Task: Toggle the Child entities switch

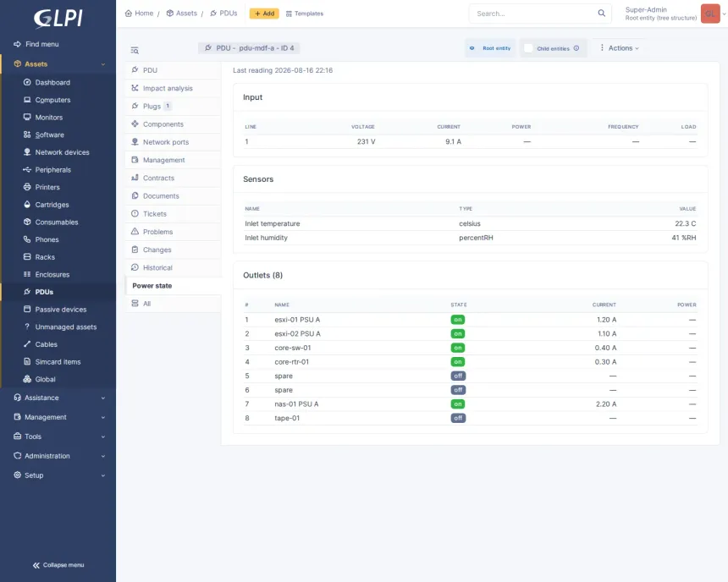Action: tap(528, 48)
